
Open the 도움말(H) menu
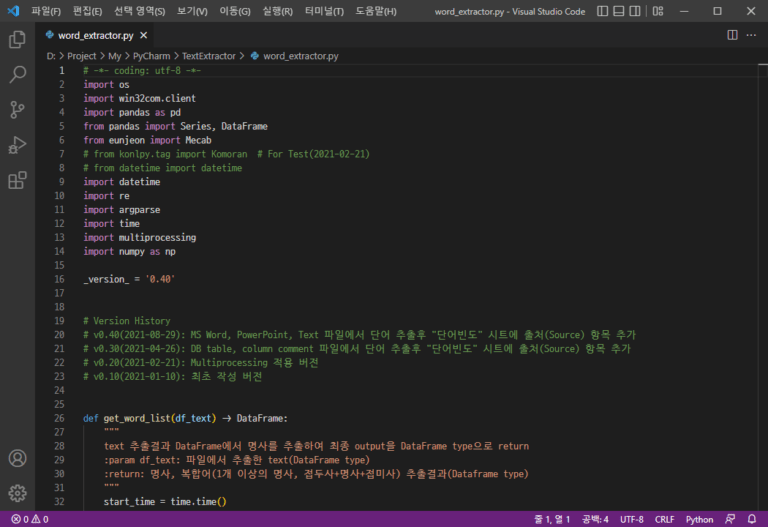(376, 11)
